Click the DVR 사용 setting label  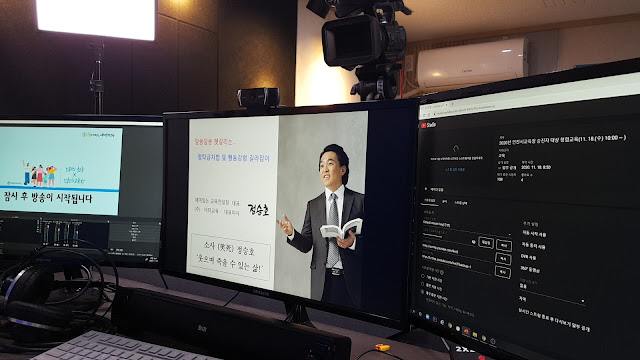(529, 258)
